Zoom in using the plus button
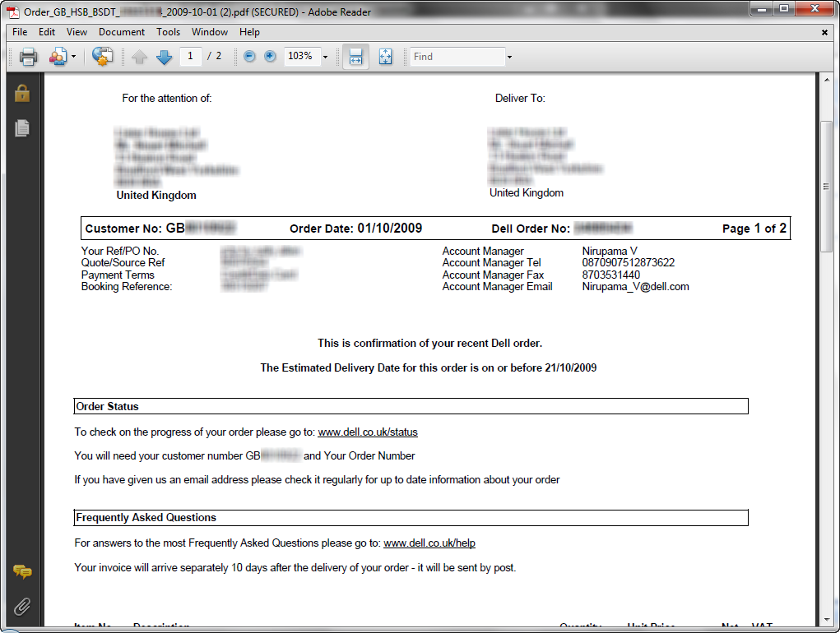Viewport: 840px width, 633px height. click(x=270, y=56)
